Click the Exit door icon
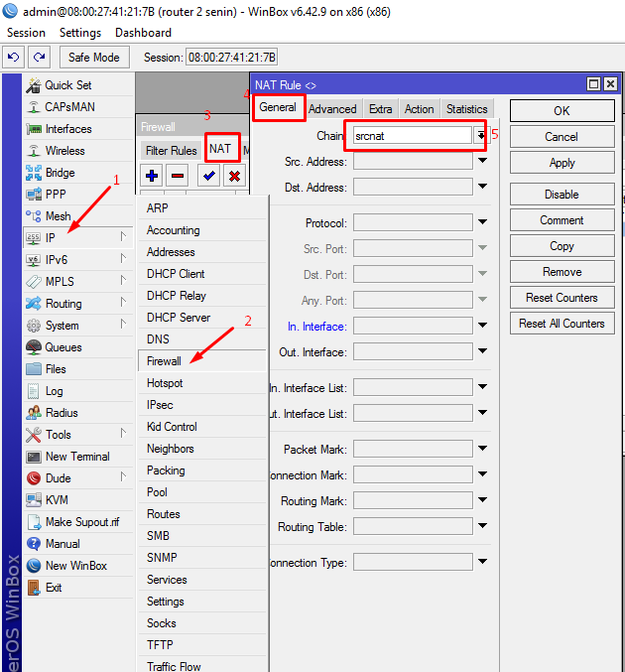The height and width of the screenshot is (672, 625). click(x=34, y=588)
